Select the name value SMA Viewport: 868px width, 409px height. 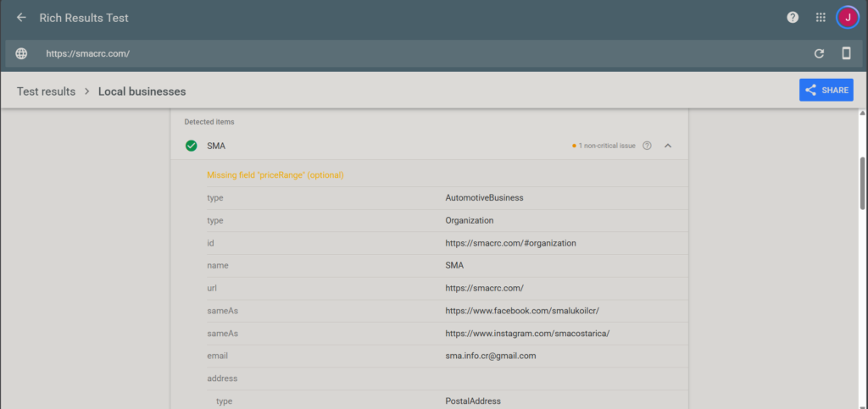coord(454,266)
